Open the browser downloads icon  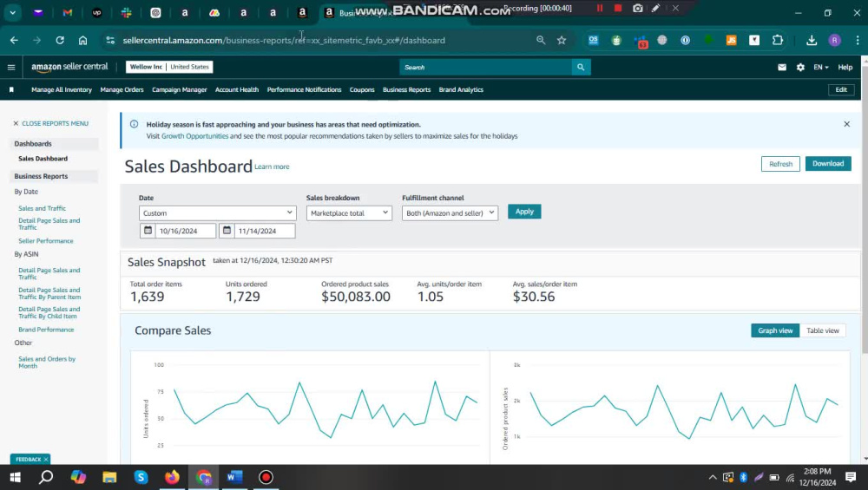pyautogui.click(x=812, y=41)
